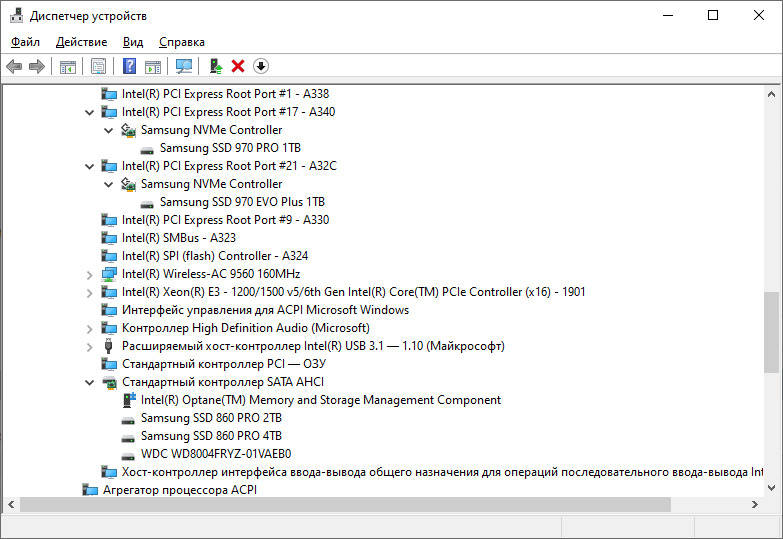This screenshot has width=783, height=539.
Task: Scan for hardware changes monitor icon
Action: (184, 66)
